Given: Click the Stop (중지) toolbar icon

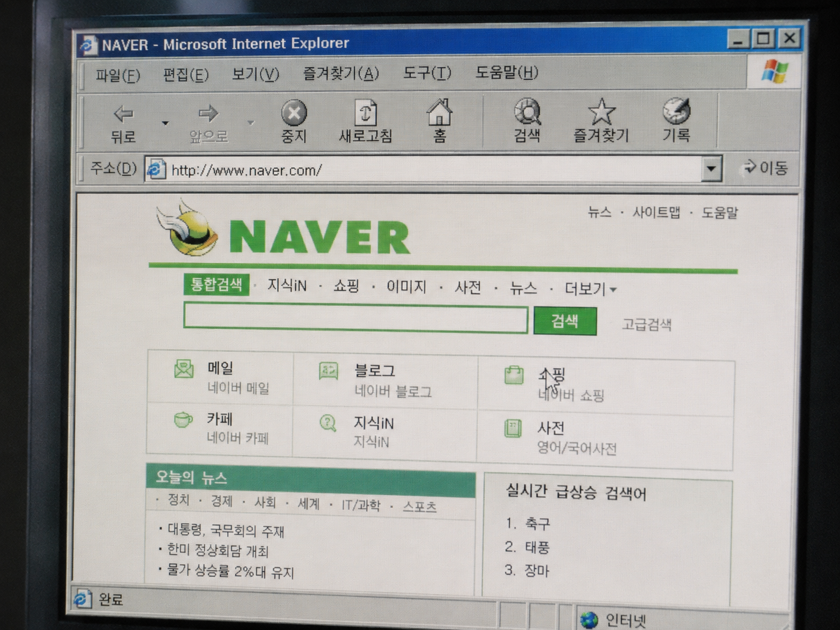Looking at the screenshot, I should click(294, 113).
